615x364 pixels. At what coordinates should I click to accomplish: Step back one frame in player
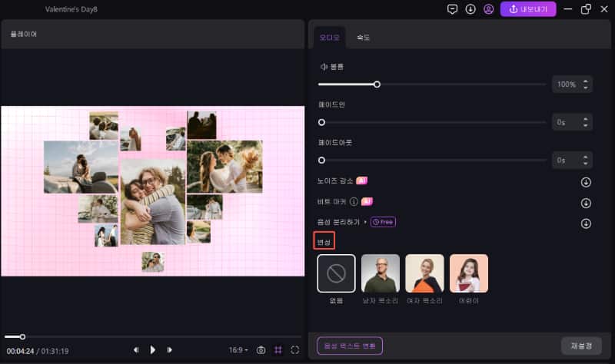(136, 350)
